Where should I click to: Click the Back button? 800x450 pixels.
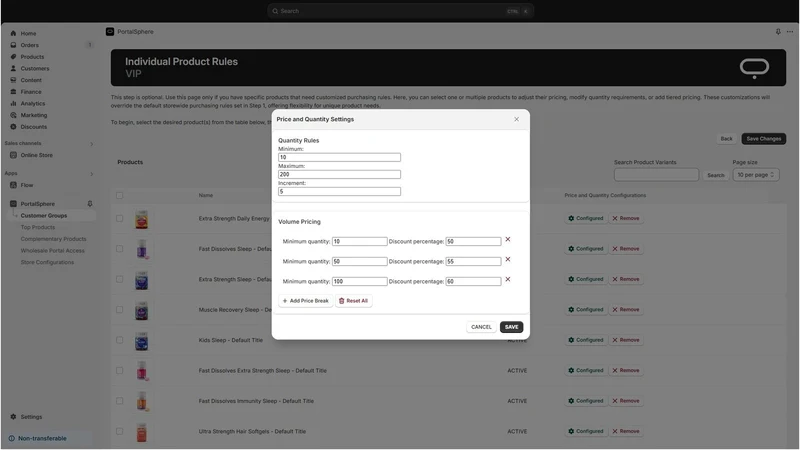(726, 139)
